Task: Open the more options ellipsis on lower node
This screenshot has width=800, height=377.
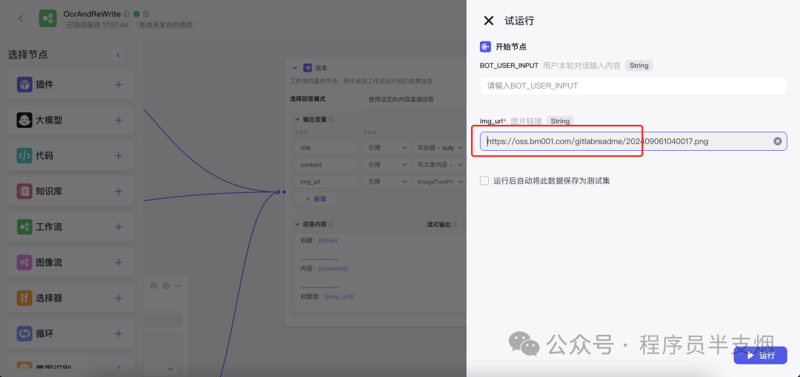Action: 178,286
